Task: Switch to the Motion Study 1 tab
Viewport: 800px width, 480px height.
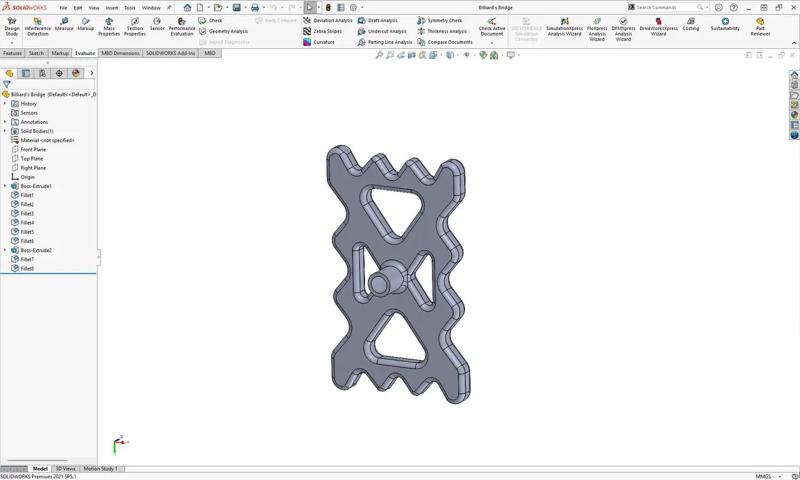Action: coord(101,469)
